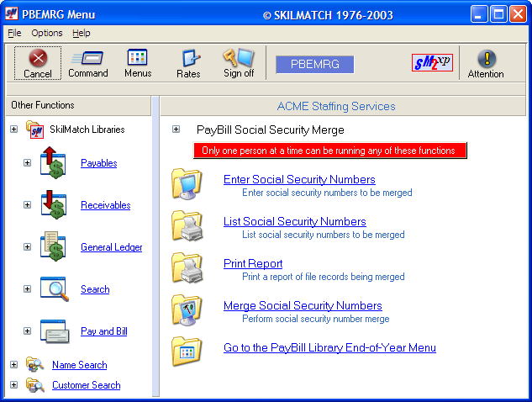Click the Other Functions panel header
The height and width of the screenshot is (402, 532).
point(78,105)
